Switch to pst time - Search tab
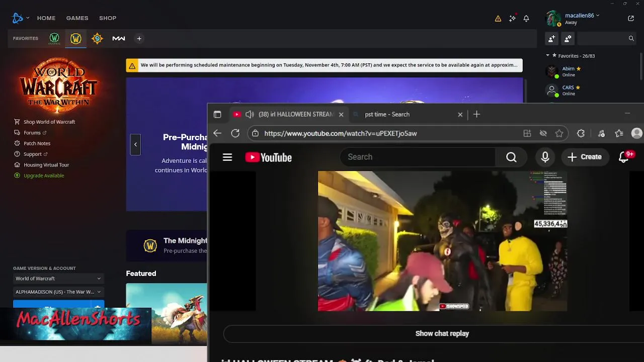644x362 pixels. pyautogui.click(x=408, y=114)
